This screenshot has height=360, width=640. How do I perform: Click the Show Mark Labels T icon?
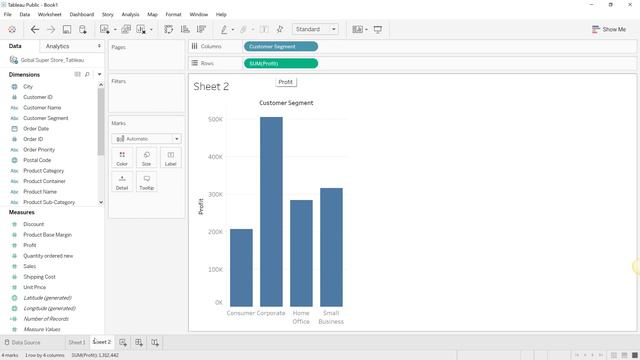[x=264, y=29]
